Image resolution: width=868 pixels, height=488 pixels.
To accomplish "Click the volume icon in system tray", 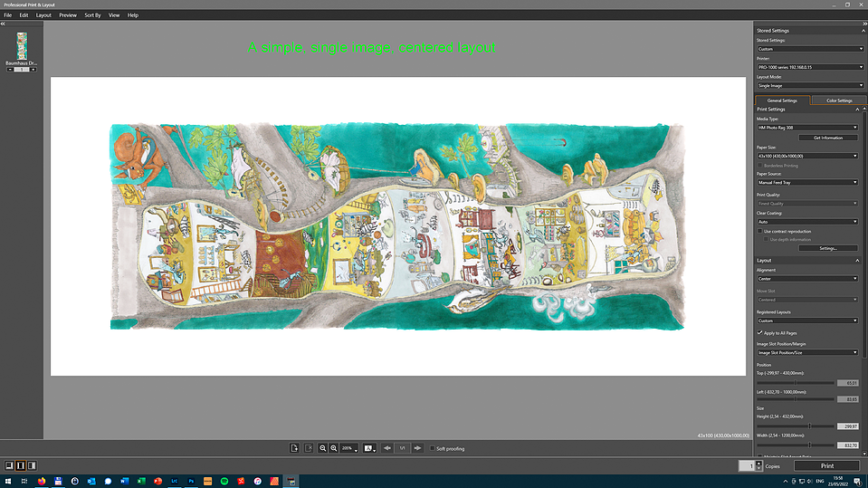I will (x=809, y=482).
